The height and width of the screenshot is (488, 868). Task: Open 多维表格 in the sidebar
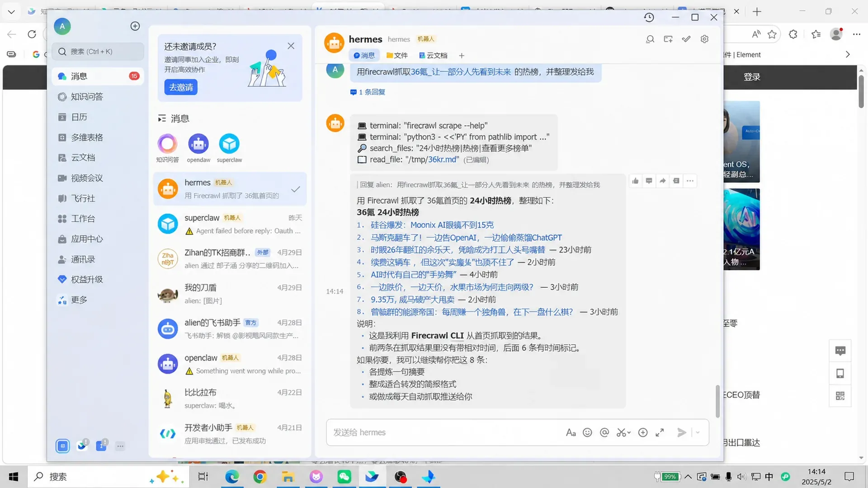(x=98, y=137)
